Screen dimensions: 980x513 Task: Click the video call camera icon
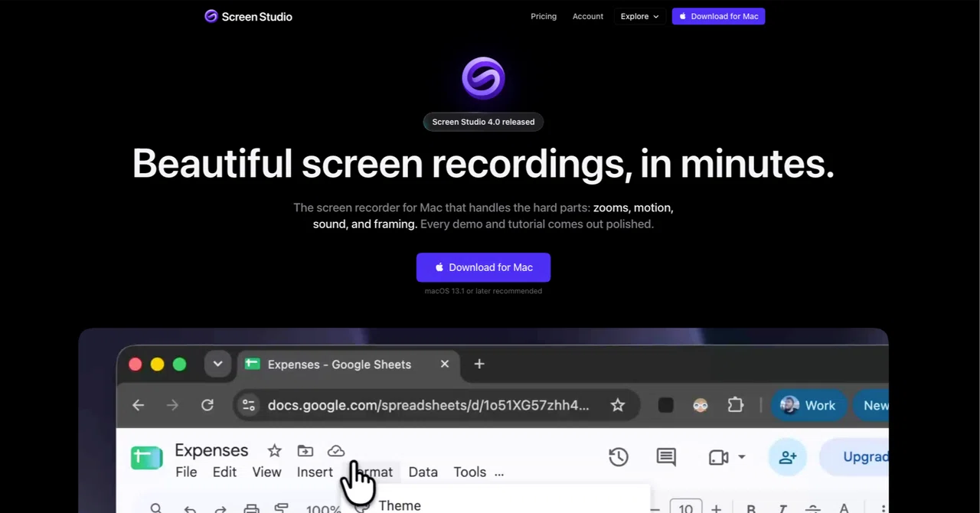[718, 457]
